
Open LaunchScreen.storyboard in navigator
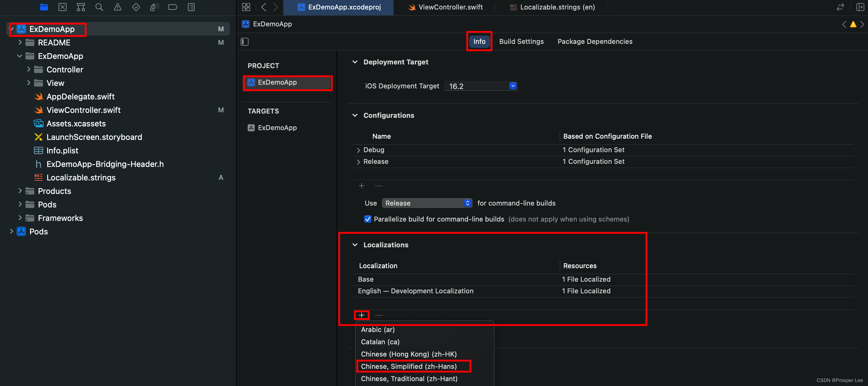(x=94, y=137)
